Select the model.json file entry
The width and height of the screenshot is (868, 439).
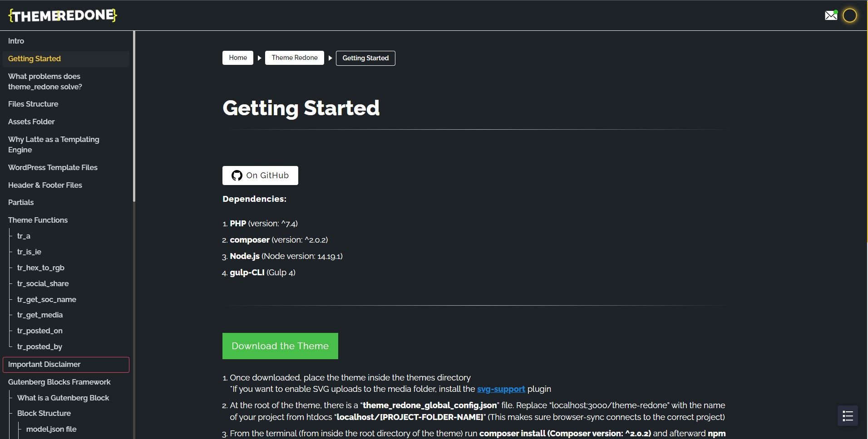51,429
